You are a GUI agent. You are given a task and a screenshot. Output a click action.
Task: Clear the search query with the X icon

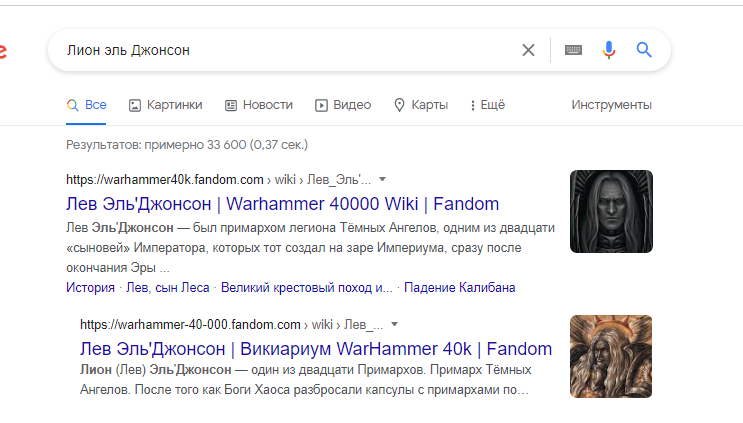(x=528, y=50)
